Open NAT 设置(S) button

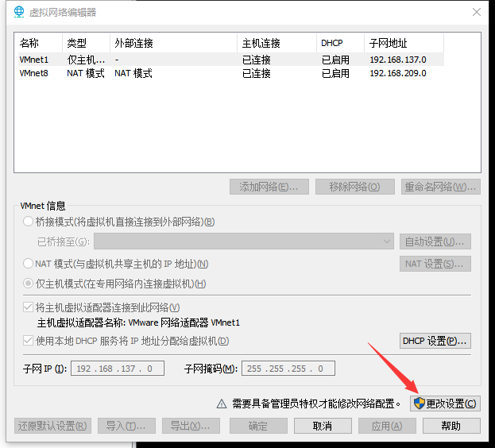(x=435, y=264)
